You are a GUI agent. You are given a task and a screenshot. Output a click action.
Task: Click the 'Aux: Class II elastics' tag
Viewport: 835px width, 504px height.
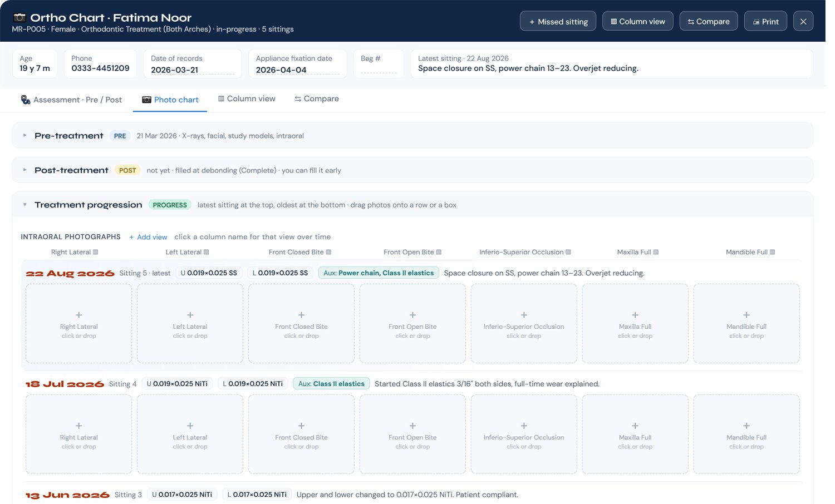pyautogui.click(x=331, y=384)
